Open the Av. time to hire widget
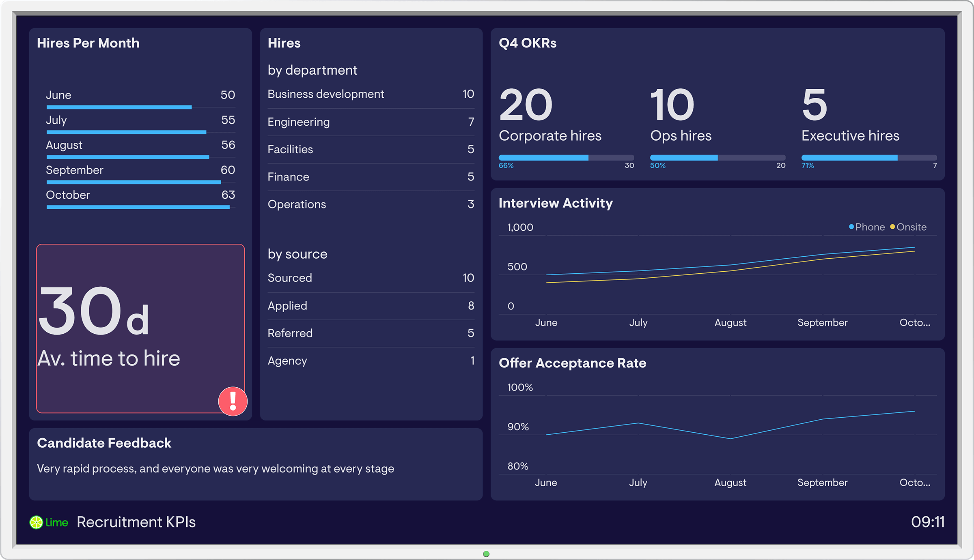This screenshot has width=974, height=560. (140, 328)
